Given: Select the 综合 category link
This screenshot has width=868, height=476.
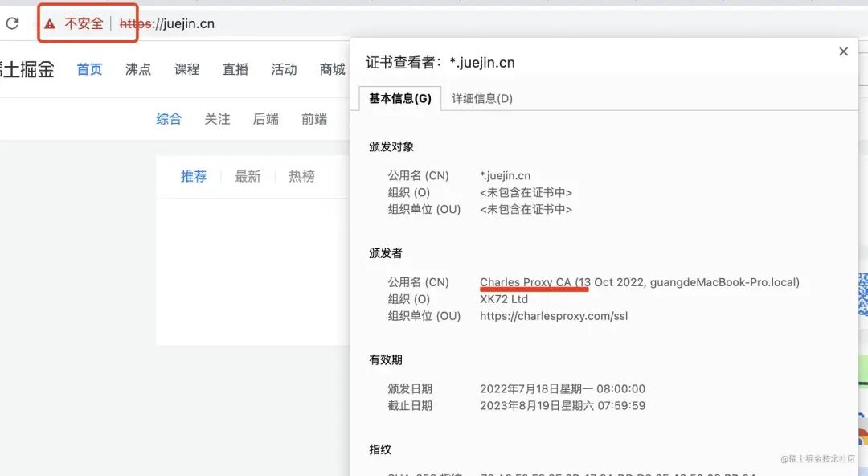Looking at the screenshot, I should point(169,118).
